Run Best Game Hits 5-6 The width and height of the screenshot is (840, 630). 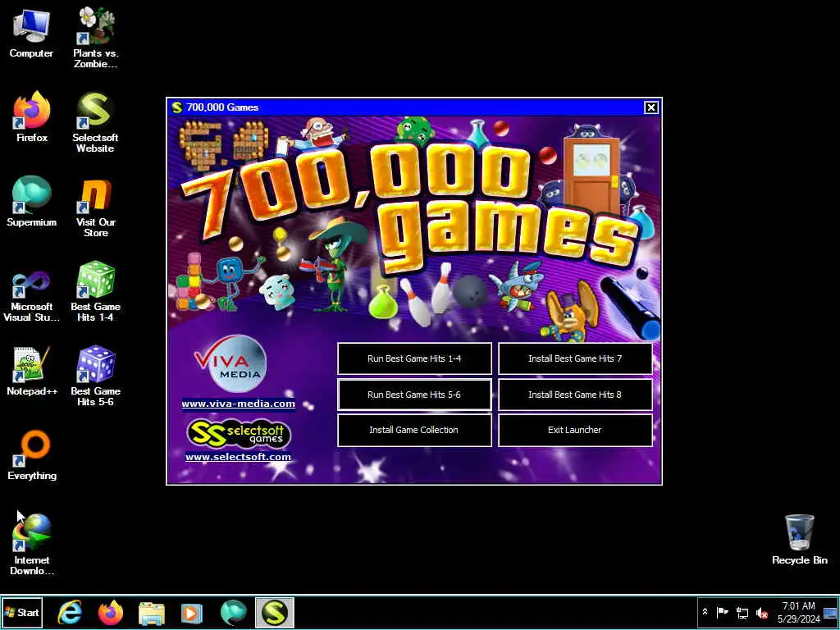pos(414,395)
